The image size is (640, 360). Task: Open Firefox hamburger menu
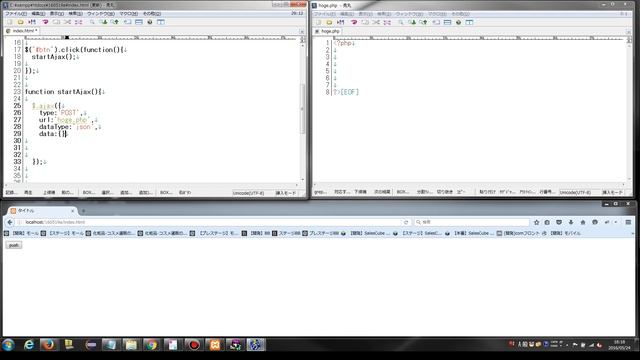[628, 222]
